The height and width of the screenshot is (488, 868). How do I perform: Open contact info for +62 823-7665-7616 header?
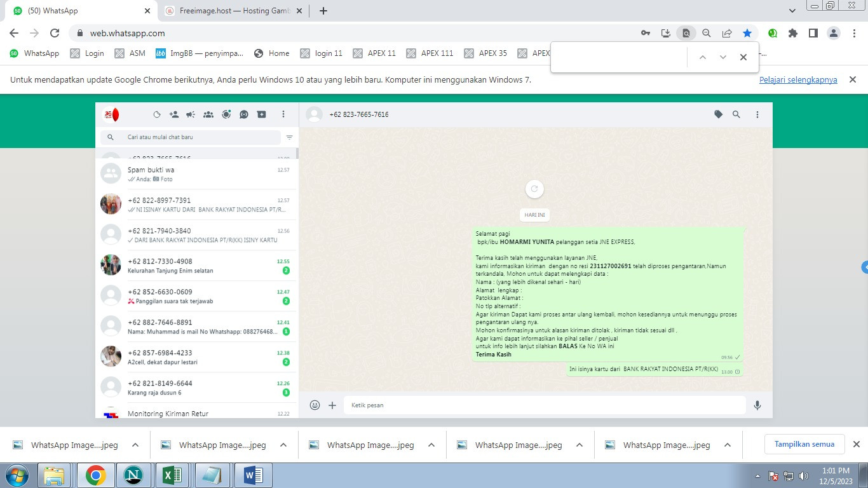(359, 114)
